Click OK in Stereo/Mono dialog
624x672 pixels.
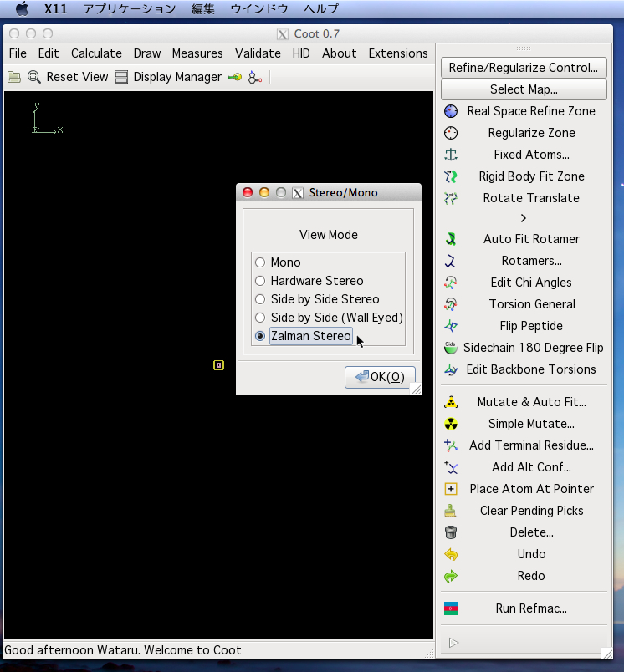point(380,377)
